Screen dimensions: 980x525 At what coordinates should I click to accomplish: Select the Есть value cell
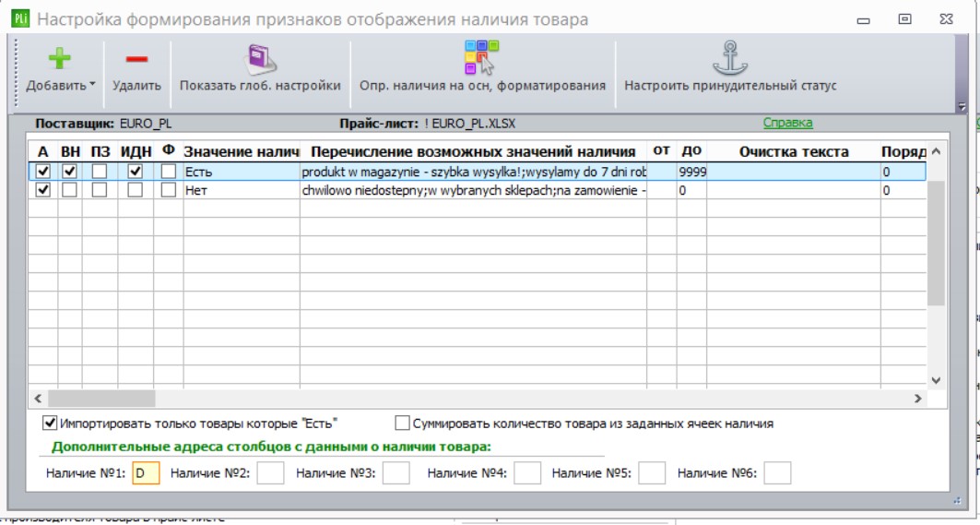pos(242,172)
